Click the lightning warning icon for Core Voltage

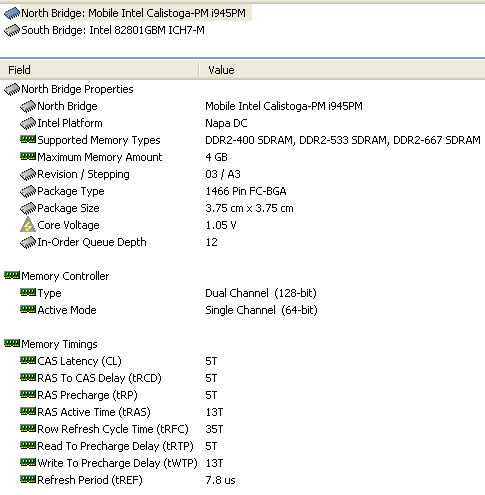tap(28, 225)
